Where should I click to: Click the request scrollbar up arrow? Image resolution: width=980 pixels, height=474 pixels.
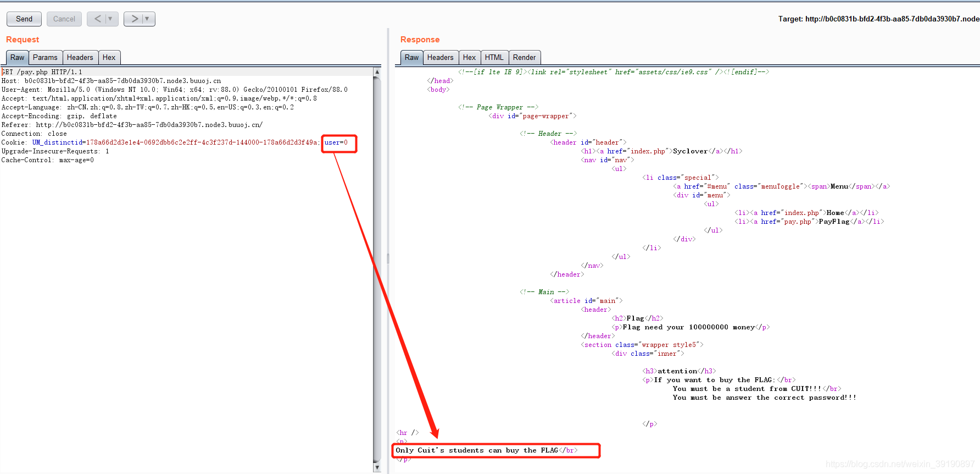tap(377, 72)
